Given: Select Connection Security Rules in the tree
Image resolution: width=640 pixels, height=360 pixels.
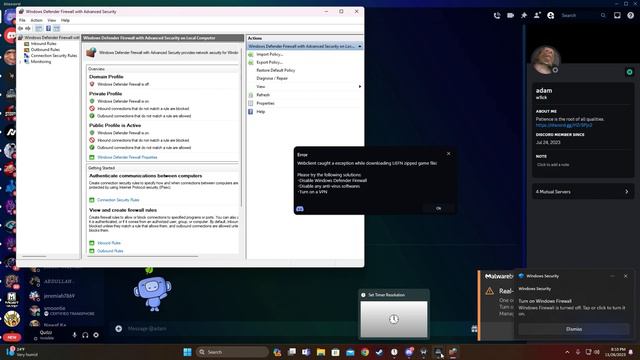Looking at the screenshot, I should (x=53, y=56).
